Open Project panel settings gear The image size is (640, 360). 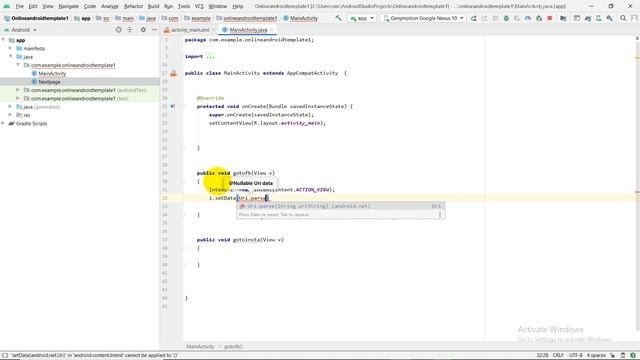[143, 30]
